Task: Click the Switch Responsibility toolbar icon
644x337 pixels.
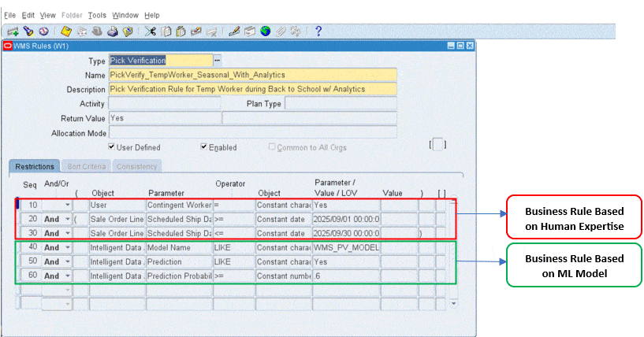Action: (97, 31)
